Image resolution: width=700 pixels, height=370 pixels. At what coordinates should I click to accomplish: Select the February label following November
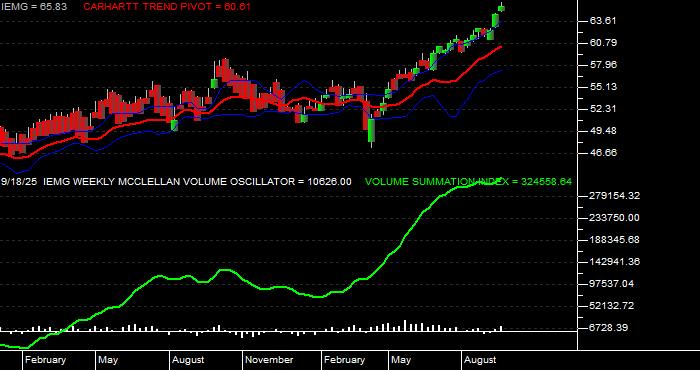(345, 360)
